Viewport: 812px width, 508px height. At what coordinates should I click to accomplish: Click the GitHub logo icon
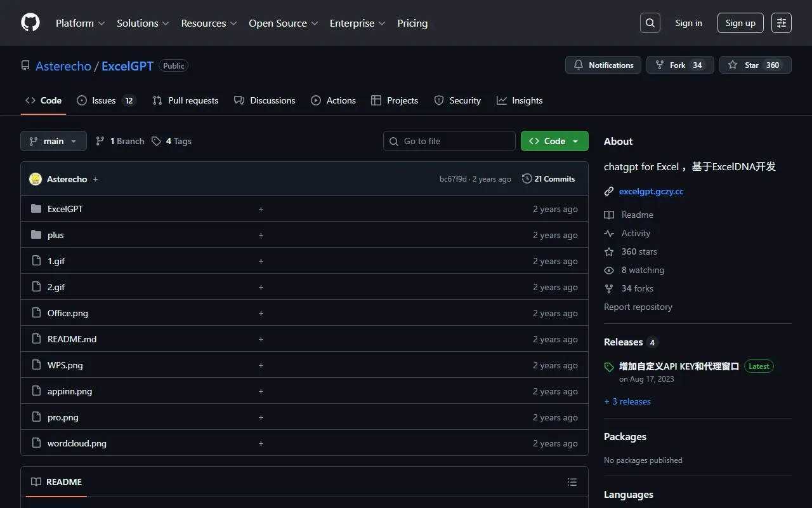[30, 23]
